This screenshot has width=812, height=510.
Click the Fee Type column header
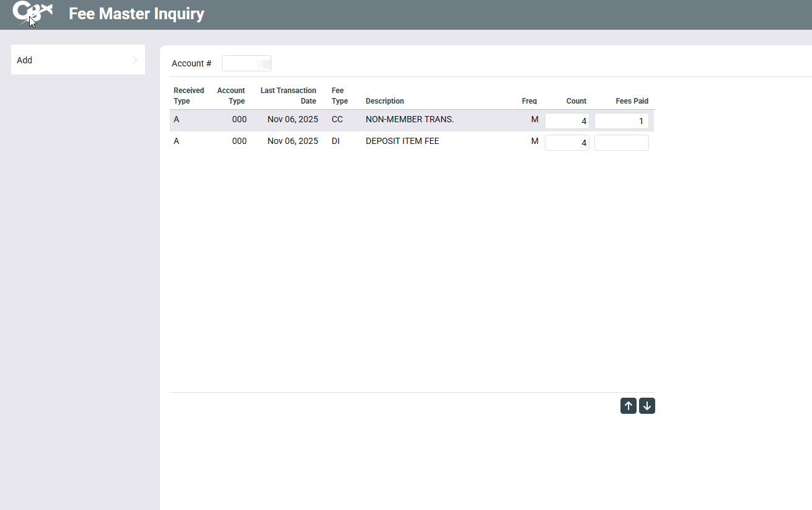339,96
